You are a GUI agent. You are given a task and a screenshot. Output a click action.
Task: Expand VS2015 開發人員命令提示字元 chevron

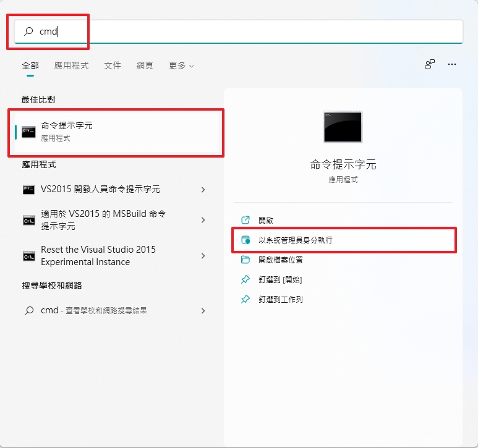[x=203, y=190]
